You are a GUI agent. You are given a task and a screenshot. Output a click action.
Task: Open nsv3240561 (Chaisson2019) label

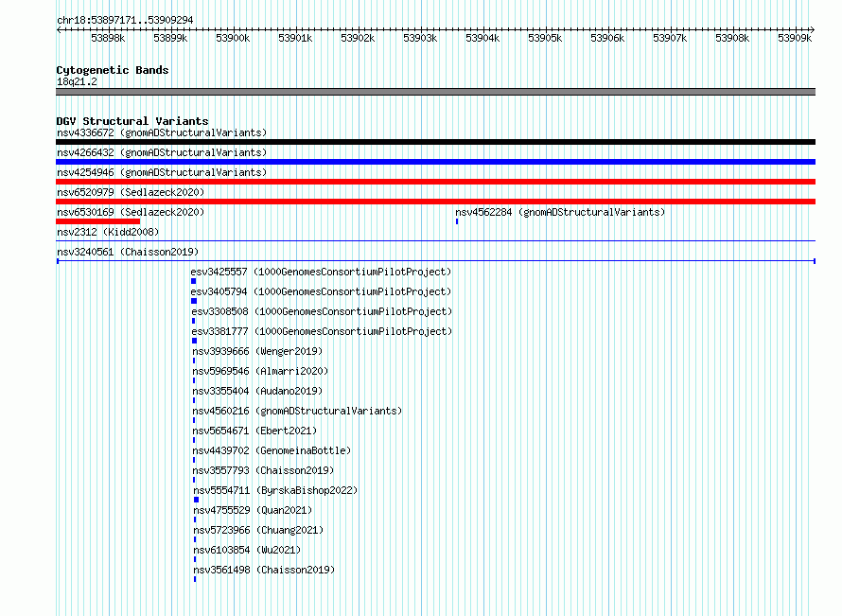tap(128, 252)
